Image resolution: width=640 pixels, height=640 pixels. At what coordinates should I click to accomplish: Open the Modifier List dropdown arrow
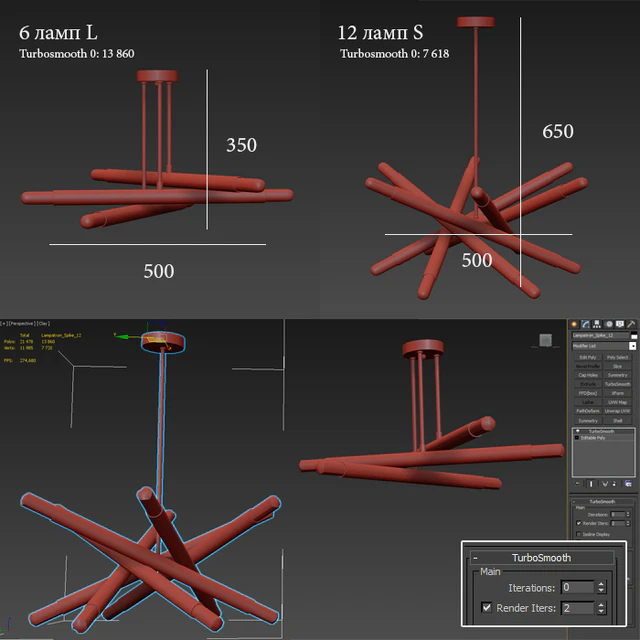(x=632, y=346)
